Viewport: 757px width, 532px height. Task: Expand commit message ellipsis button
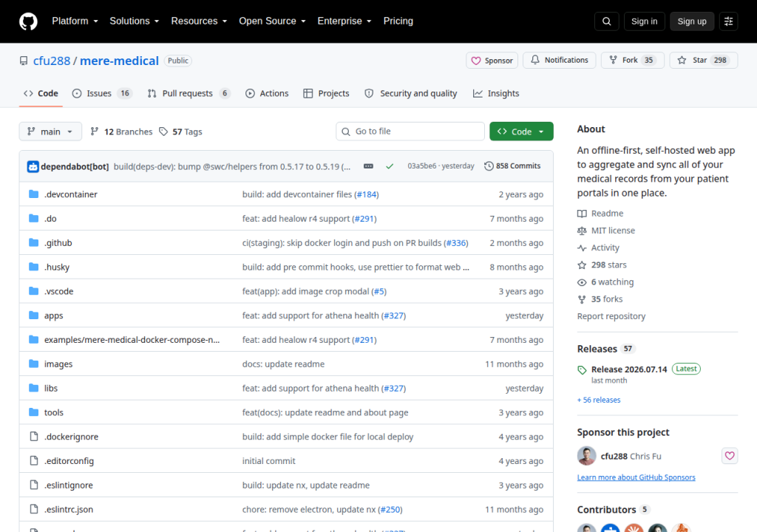368,166
